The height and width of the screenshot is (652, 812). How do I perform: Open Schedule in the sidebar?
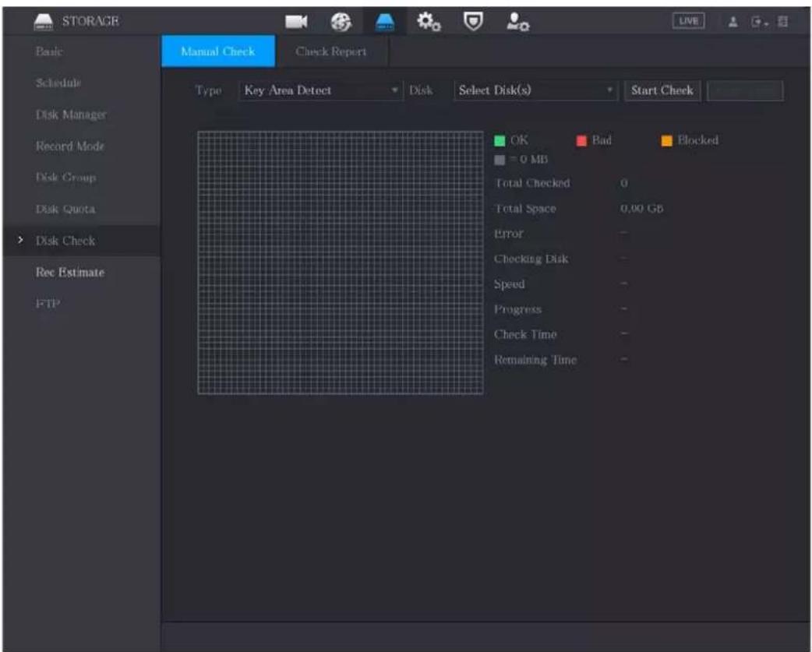point(58,83)
